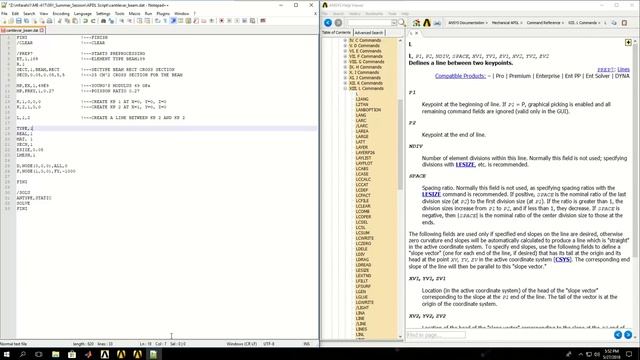The image size is (640, 360).
Task: Open the notification center in the system tray
Action: tap(629, 354)
